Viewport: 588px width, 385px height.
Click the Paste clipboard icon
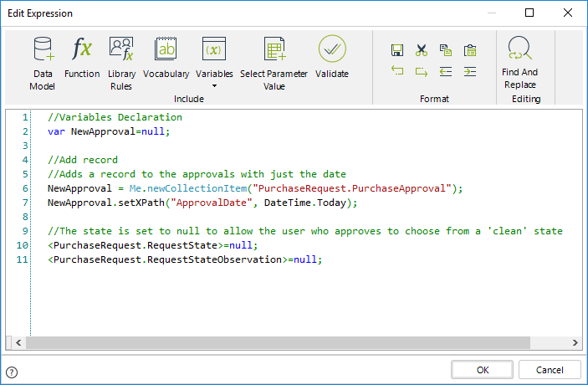pyautogui.click(x=470, y=50)
